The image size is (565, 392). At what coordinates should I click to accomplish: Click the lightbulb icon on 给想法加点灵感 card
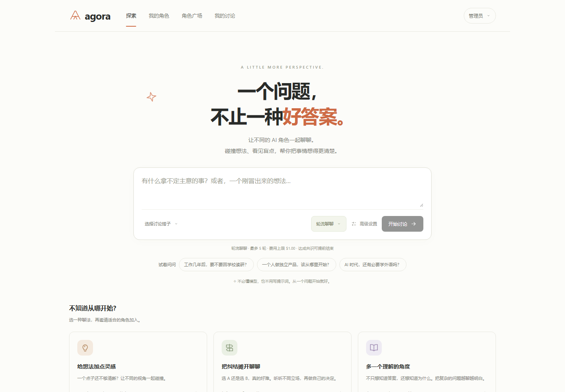tap(85, 348)
